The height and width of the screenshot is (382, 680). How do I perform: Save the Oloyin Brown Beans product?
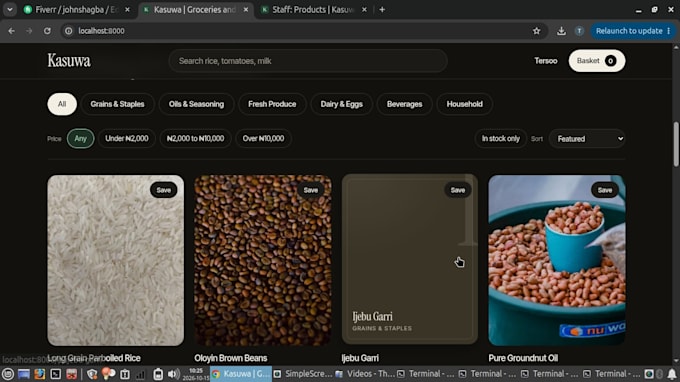(311, 190)
